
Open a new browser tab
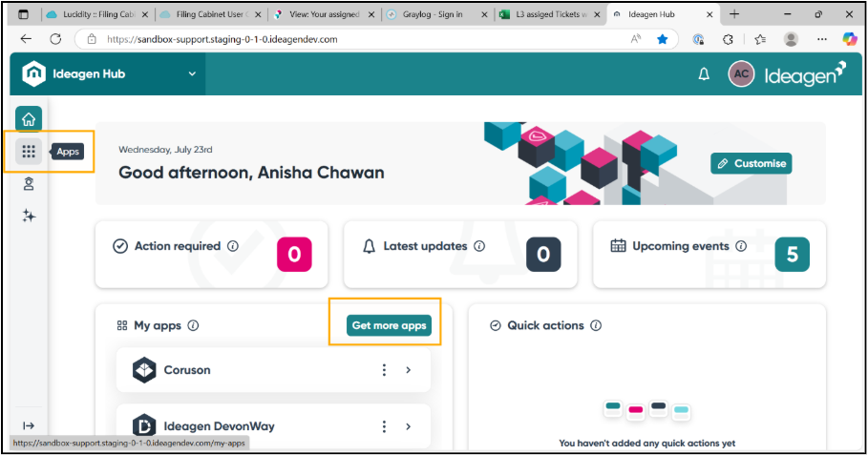point(734,14)
